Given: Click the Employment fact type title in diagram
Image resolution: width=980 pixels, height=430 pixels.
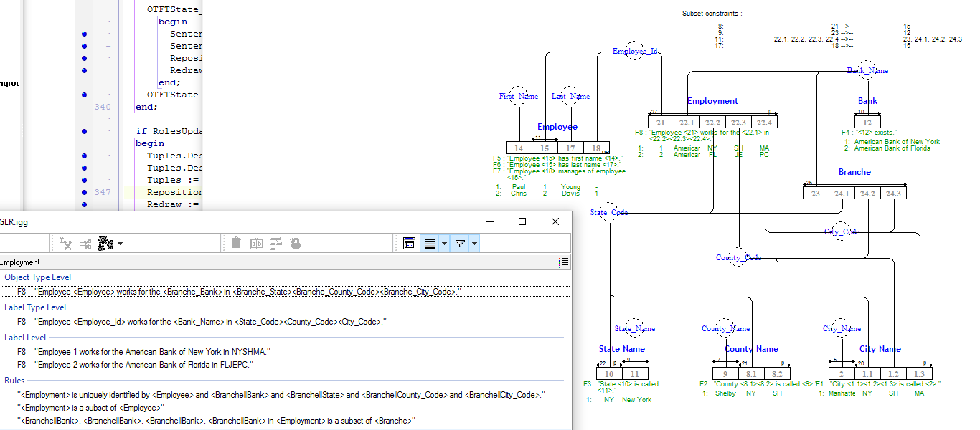Looking at the screenshot, I should click(x=712, y=101).
